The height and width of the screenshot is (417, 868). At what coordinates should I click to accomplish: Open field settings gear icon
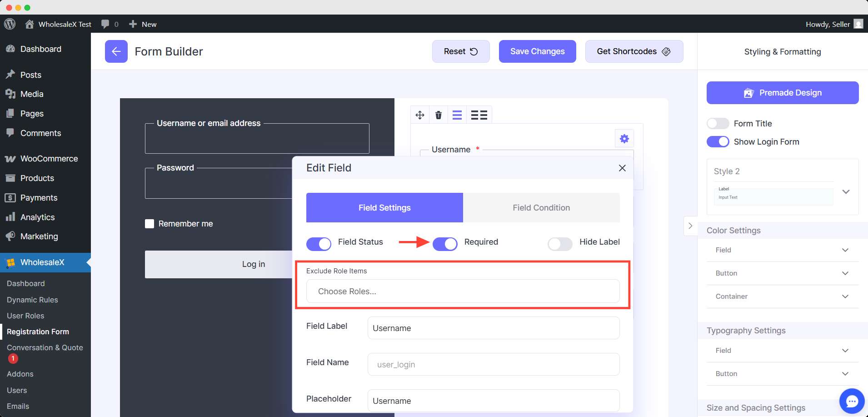coord(624,139)
